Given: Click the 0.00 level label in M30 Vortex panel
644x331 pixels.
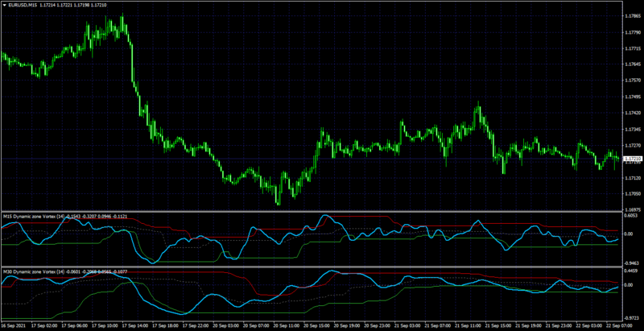Looking at the screenshot, I should coord(629,284).
